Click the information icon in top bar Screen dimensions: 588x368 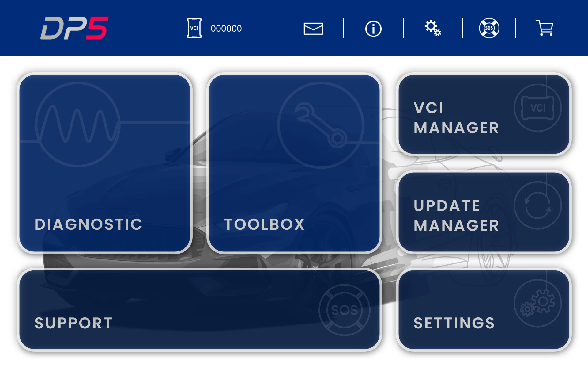coord(373,29)
